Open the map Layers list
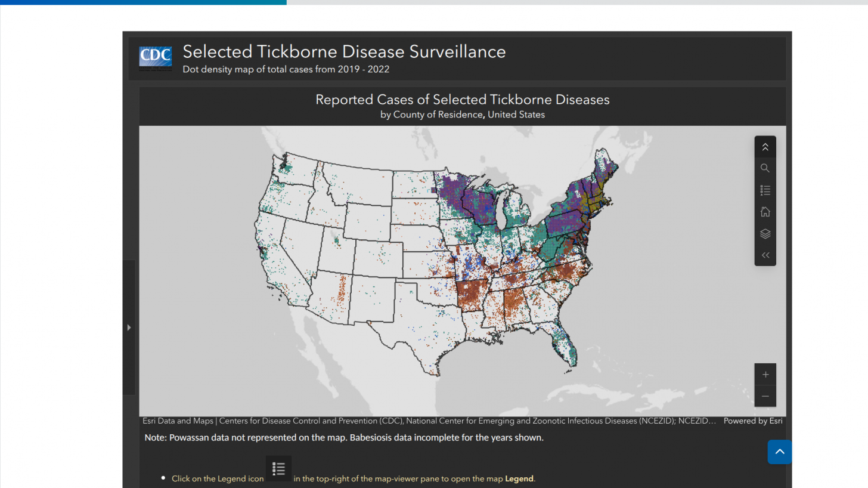This screenshot has width=868, height=488. (x=765, y=234)
